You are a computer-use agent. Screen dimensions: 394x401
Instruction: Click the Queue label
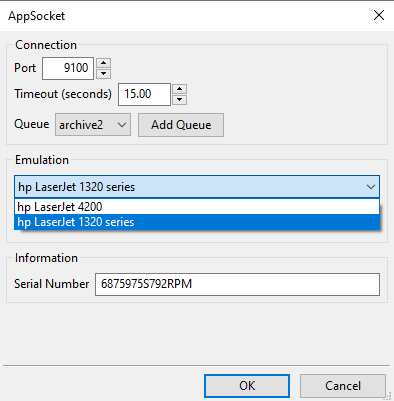click(32, 124)
